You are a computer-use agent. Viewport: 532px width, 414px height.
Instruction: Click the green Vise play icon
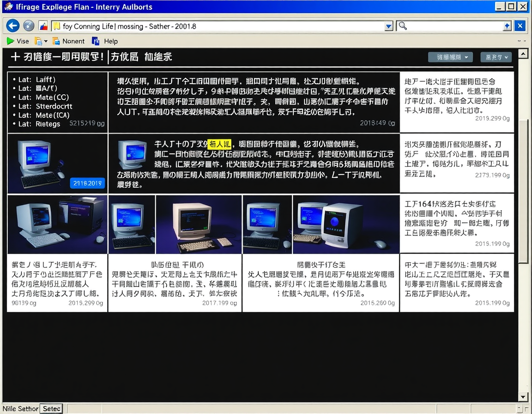[x=11, y=41]
